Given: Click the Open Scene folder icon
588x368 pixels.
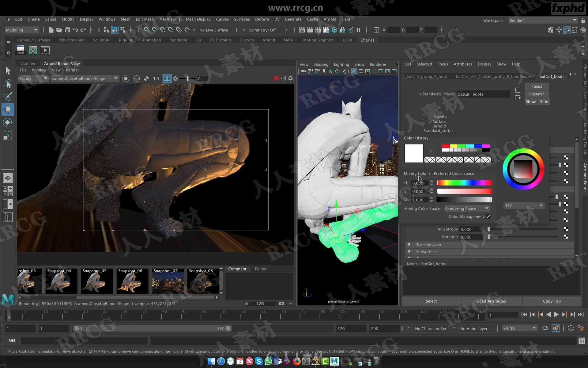Looking at the screenshot, I should [59, 30].
